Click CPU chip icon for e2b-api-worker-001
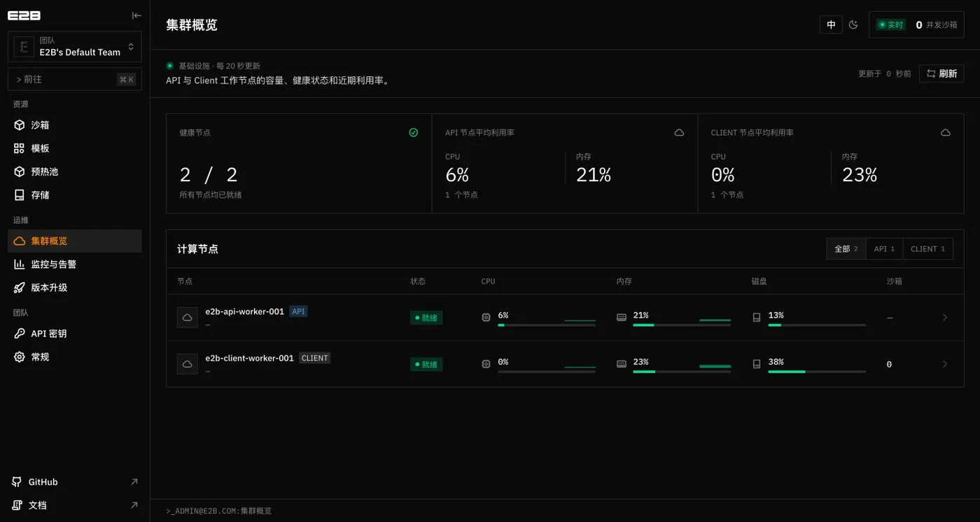This screenshot has height=522, width=980. 486,318
